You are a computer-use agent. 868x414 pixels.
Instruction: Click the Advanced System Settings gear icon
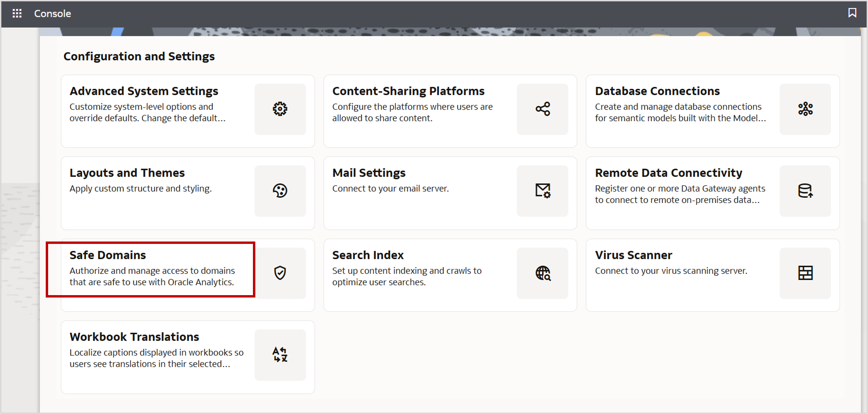pos(280,109)
